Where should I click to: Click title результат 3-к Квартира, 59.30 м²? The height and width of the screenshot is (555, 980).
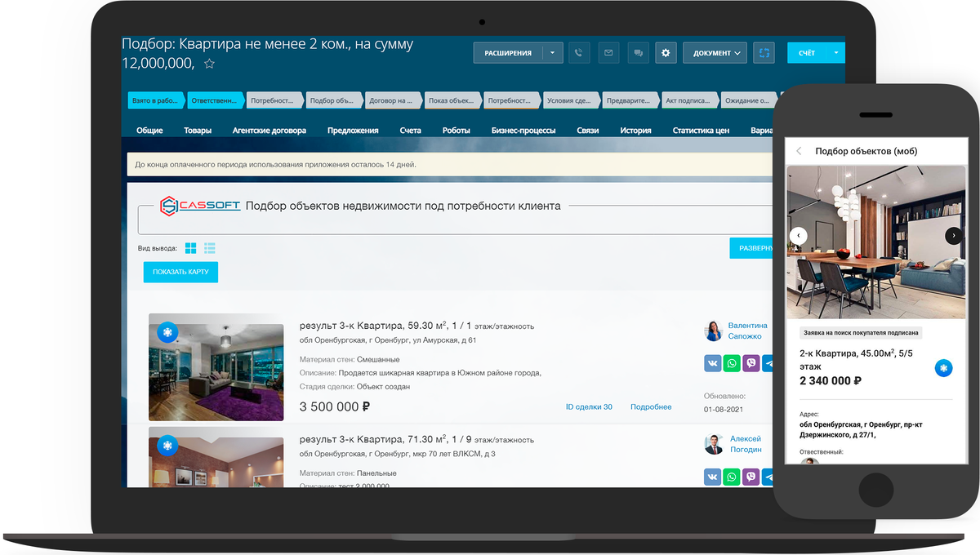coord(416,325)
